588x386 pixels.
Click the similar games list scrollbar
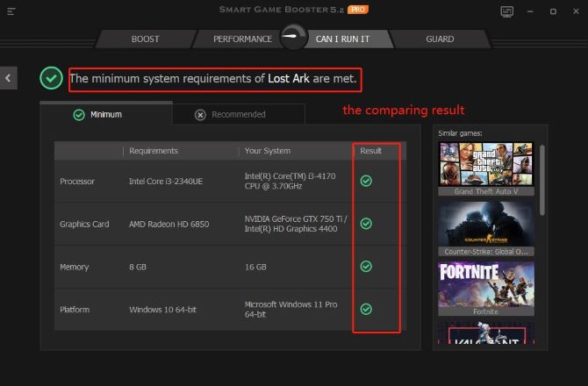coord(541,180)
